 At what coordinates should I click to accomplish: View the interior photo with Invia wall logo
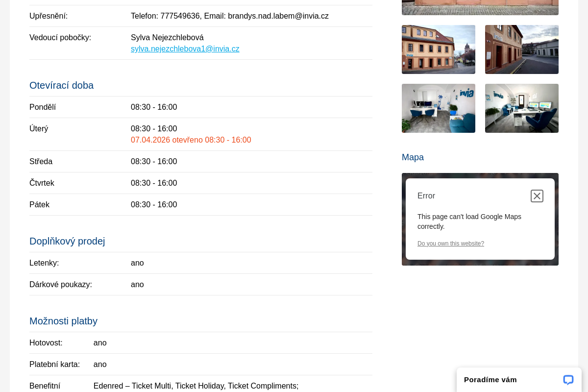tap(438, 108)
